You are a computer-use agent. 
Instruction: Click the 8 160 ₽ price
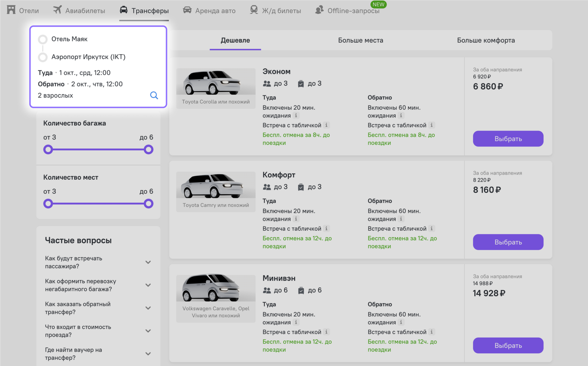(x=487, y=190)
